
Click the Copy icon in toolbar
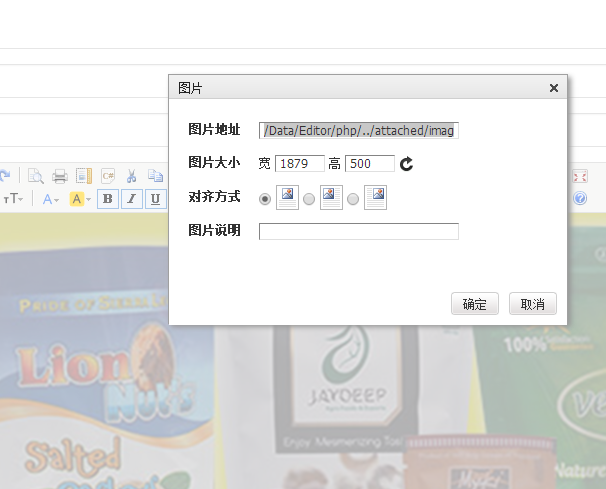(x=155, y=176)
